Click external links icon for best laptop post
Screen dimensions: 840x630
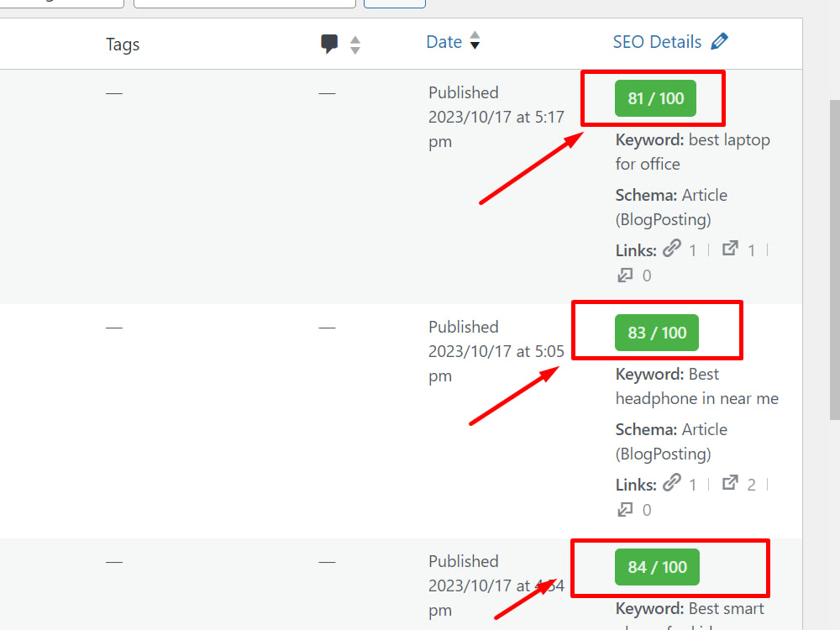click(730, 248)
